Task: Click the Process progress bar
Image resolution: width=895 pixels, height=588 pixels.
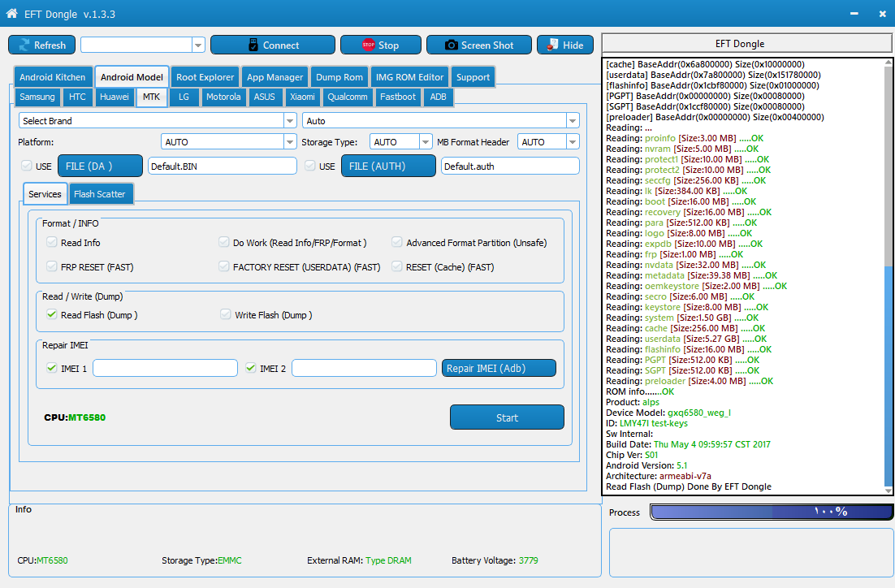Action: click(771, 512)
